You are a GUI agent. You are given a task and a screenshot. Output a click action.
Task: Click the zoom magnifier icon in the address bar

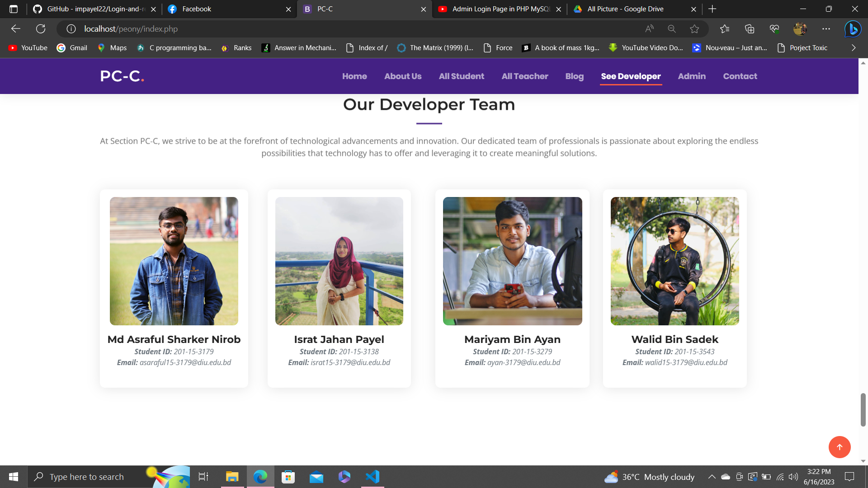point(672,29)
